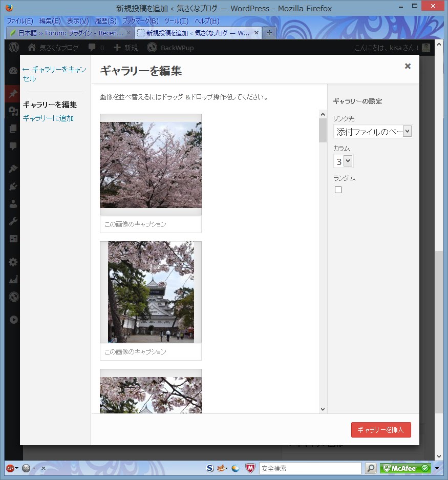The width and height of the screenshot is (448, 480).
Task: Open the Appearance brush icon in the sidebar
Action: click(13, 169)
